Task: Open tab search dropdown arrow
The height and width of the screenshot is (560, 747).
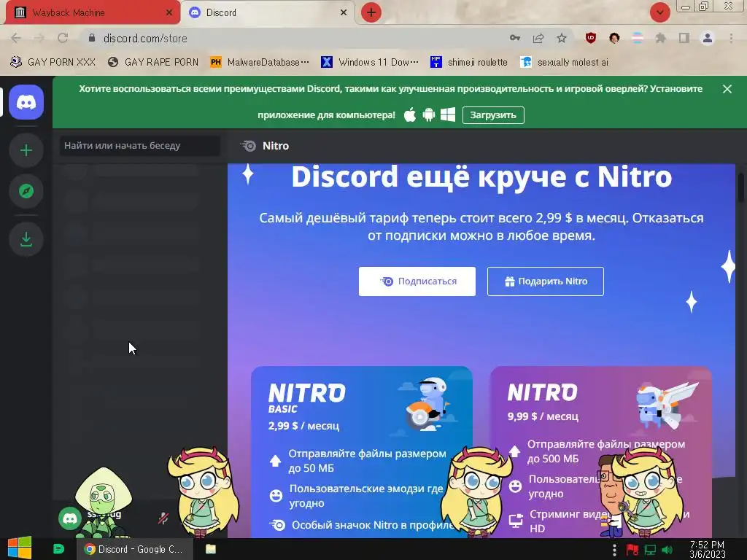Action: point(659,13)
